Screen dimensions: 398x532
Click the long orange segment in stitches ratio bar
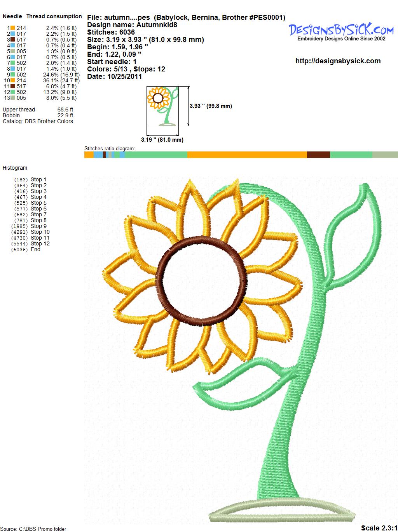tap(247, 155)
